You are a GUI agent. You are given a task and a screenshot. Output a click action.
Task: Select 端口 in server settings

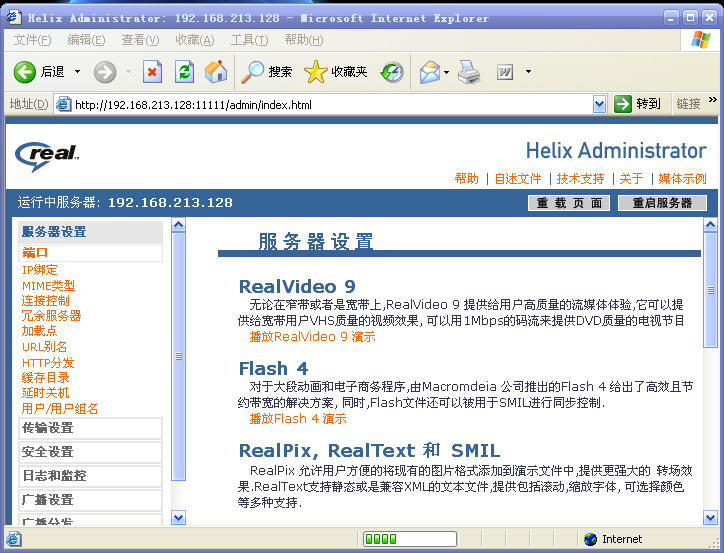pyautogui.click(x=35, y=253)
